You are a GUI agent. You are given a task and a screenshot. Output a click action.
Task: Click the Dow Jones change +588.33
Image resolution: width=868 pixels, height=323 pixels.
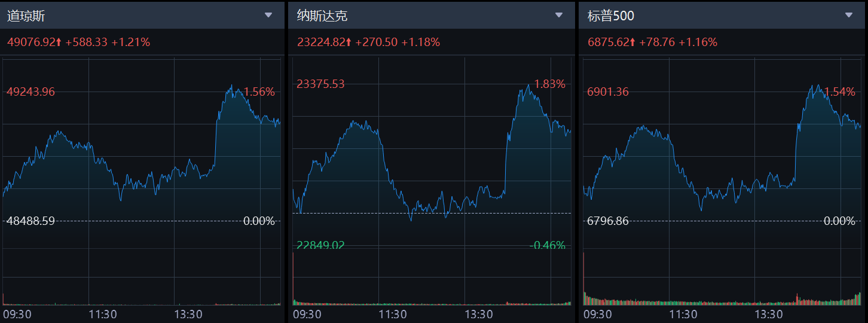(x=86, y=42)
